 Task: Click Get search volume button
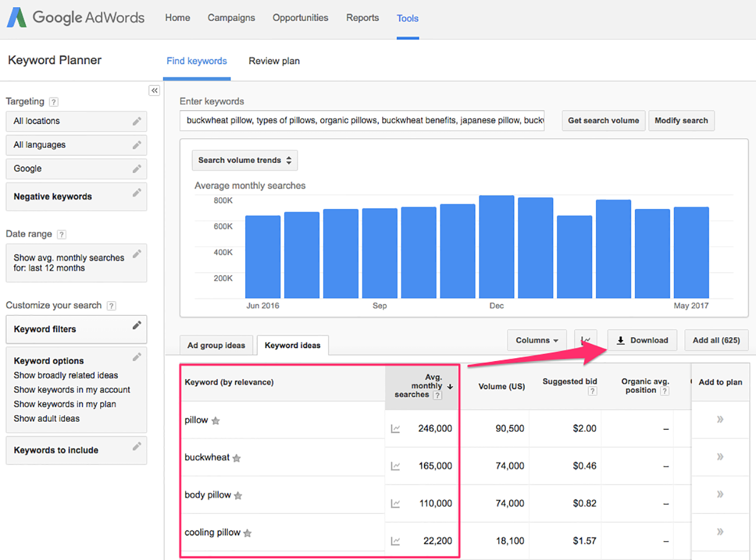click(x=604, y=121)
